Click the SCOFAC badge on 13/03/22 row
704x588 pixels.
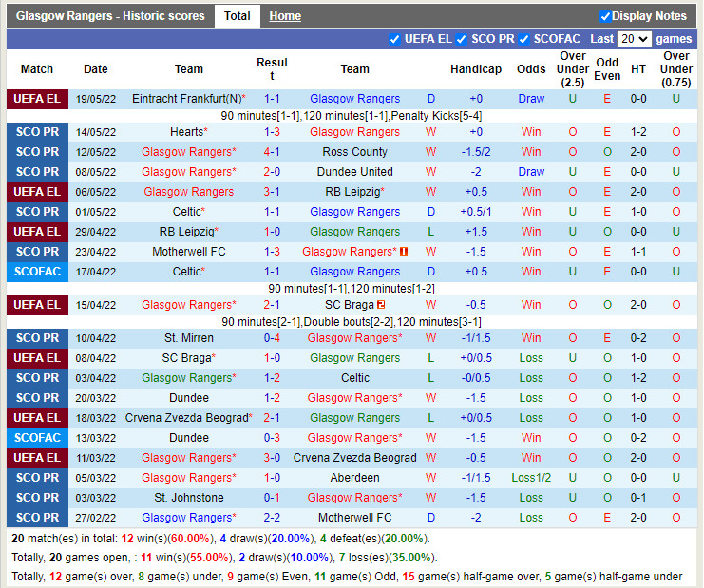click(x=37, y=438)
